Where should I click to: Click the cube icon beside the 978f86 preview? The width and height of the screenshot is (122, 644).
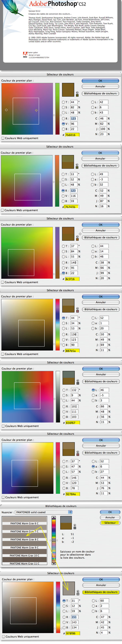(x=78, y=591)
